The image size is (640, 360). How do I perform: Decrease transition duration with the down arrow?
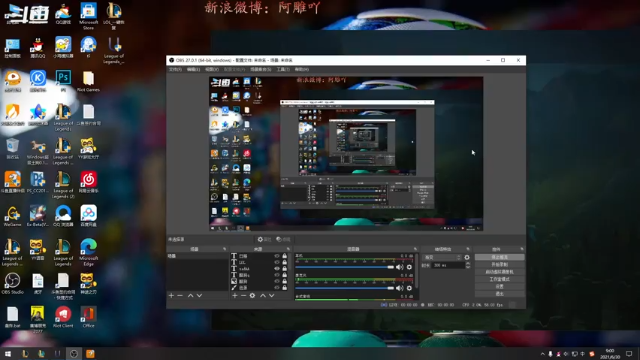tap(468, 267)
